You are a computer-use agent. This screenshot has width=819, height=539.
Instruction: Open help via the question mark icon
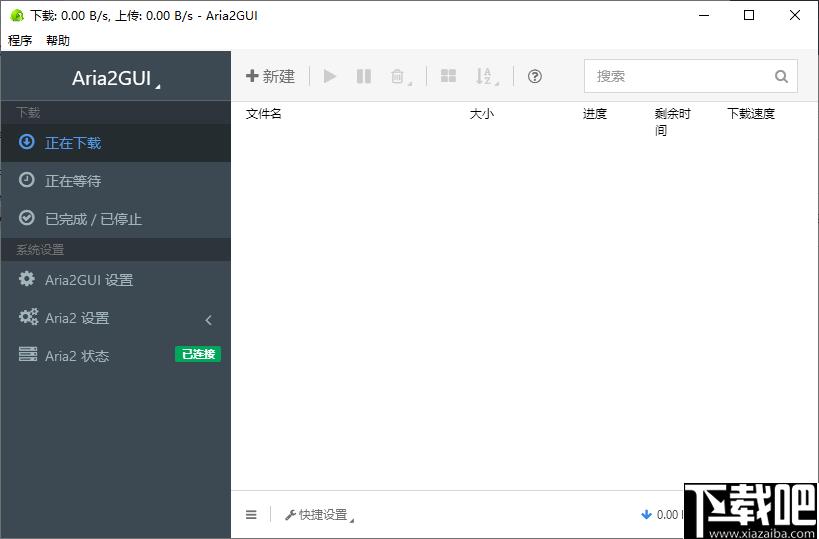534,77
